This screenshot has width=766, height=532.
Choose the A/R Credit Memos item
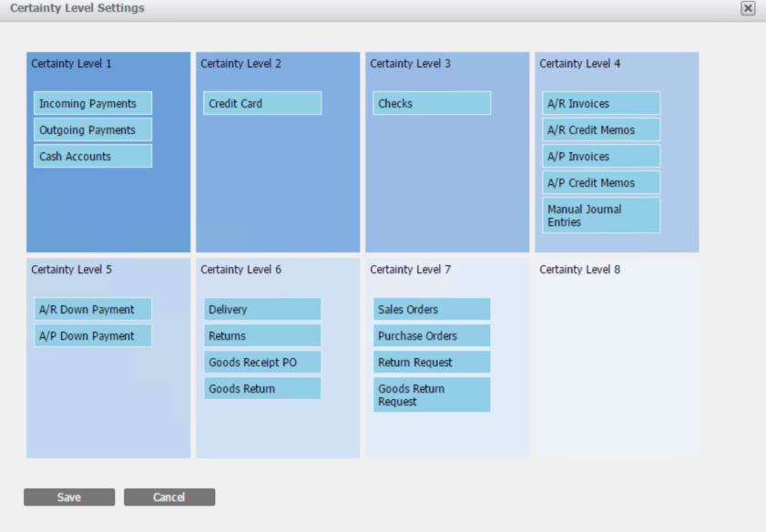pos(601,130)
